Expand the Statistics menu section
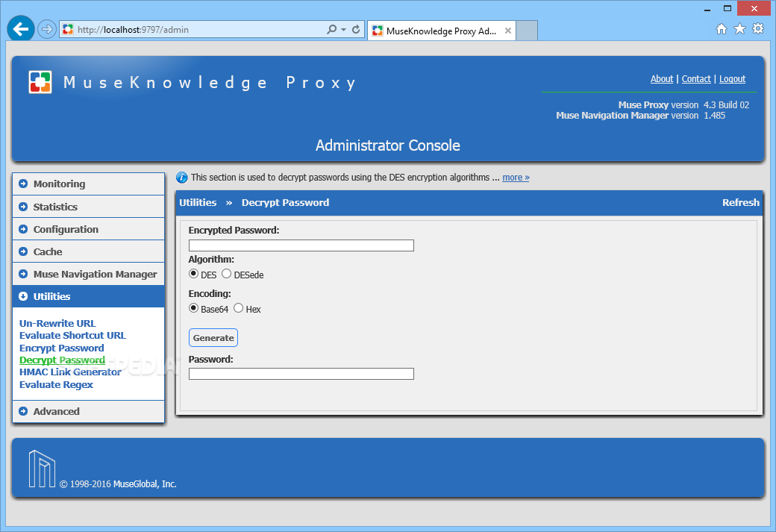The height and width of the screenshot is (532, 776). (88, 207)
